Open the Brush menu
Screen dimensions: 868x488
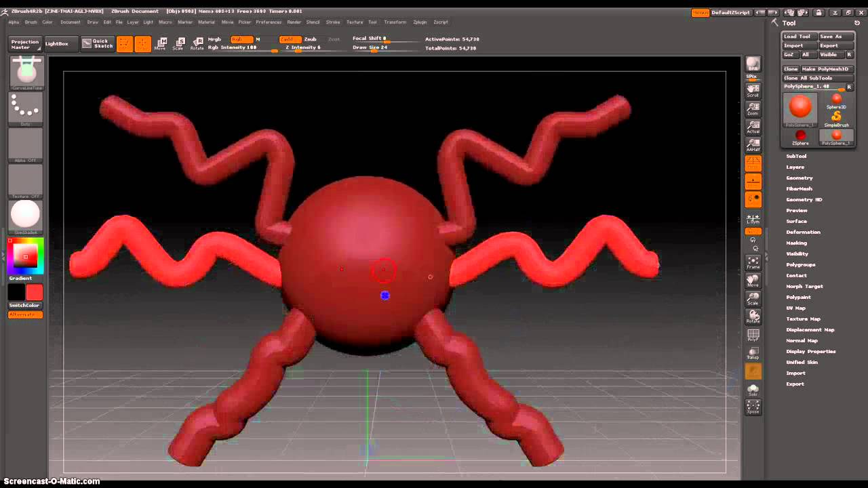pos(31,22)
